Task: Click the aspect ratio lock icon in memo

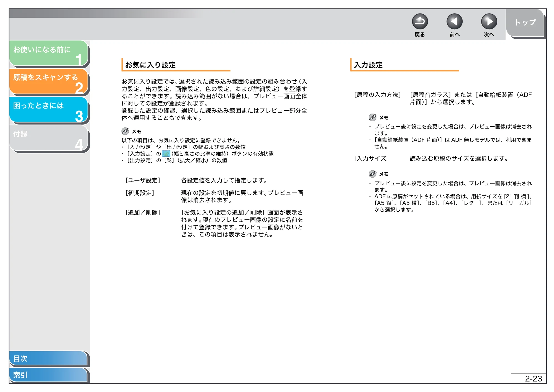Action: [166, 153]
